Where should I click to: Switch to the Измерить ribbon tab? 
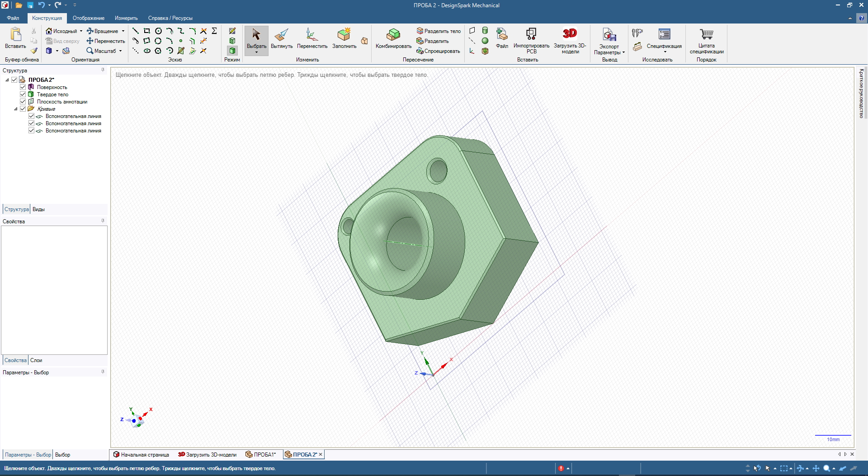pos(126,18)
